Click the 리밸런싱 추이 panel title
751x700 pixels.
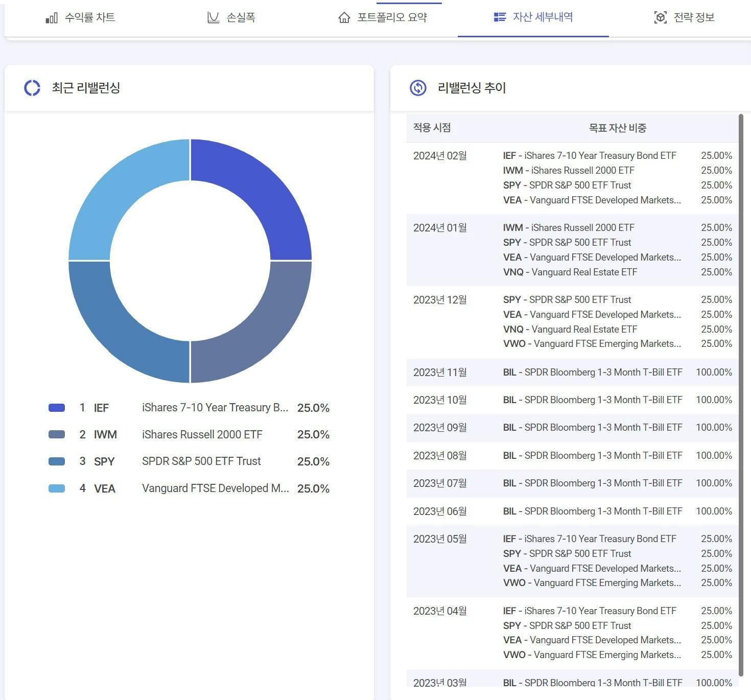click(472, 88)
